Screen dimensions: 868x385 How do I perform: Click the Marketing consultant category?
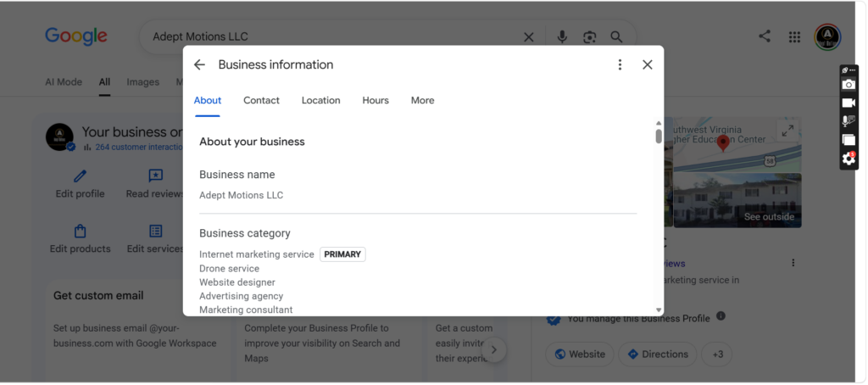pos(246,310)
